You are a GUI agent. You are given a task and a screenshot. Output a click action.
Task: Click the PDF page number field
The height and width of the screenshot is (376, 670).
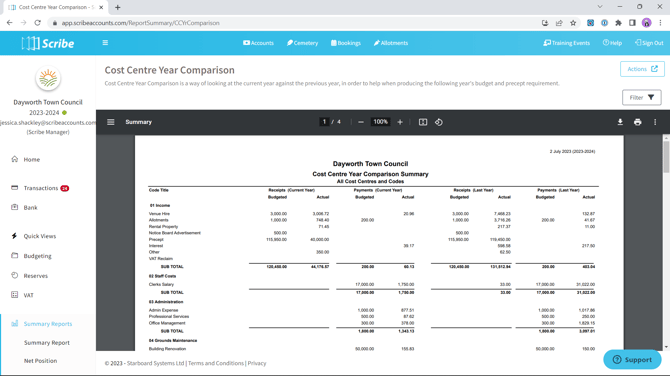pyautogui.click(x=324, y=122)
